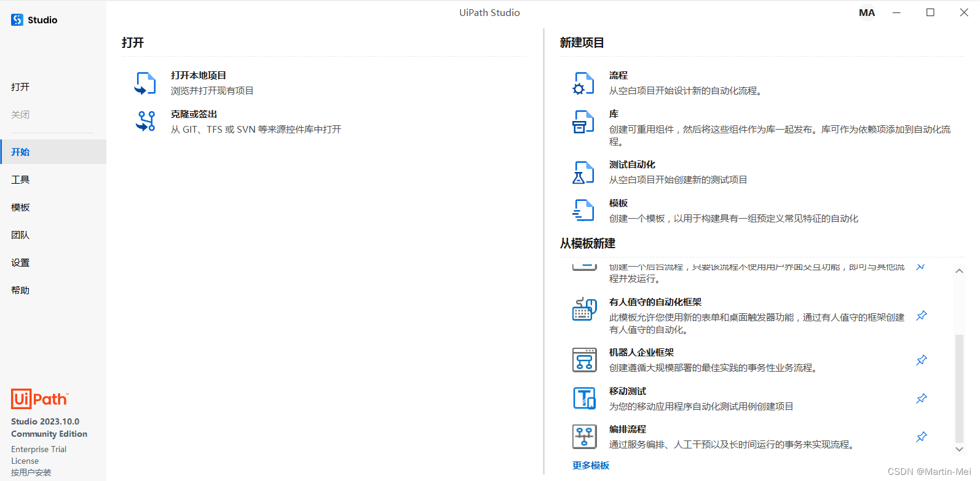Click description 从空白项目开始设计新的自动化流程
Screen dimensions: 980x481
(x=686, y=91)
